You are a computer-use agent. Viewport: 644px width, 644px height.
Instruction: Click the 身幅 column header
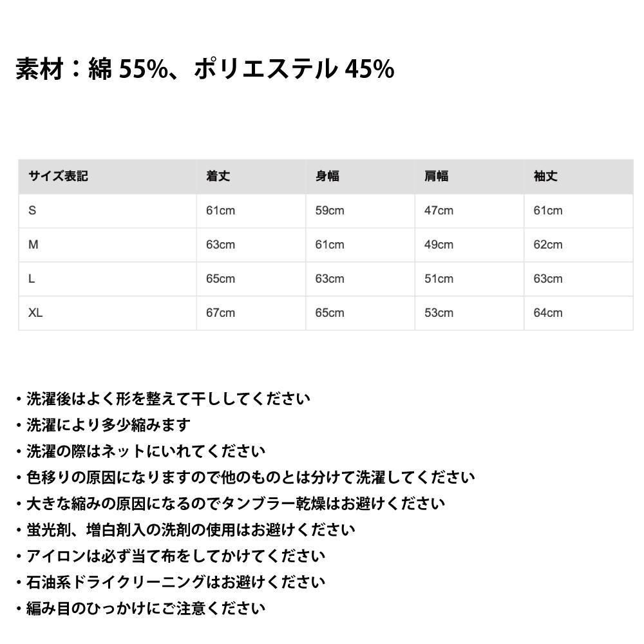(x=327, y=176)
